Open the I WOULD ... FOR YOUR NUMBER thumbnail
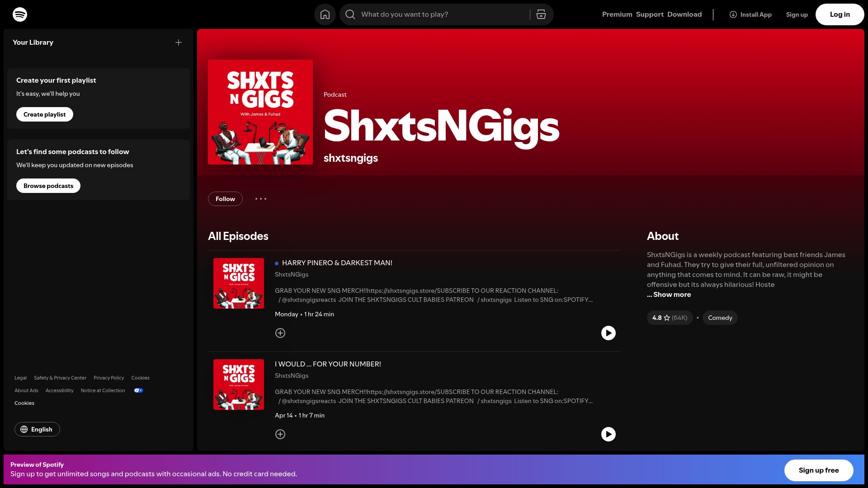Image resolution: width=868 pixels, height=488 pixels. click(x=239, y=385)
